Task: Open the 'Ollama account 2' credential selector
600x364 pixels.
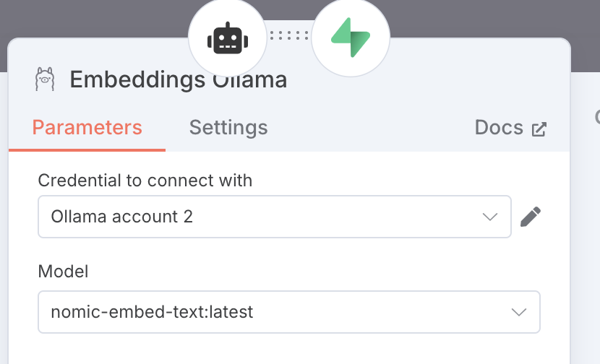Action: point(275,217)
